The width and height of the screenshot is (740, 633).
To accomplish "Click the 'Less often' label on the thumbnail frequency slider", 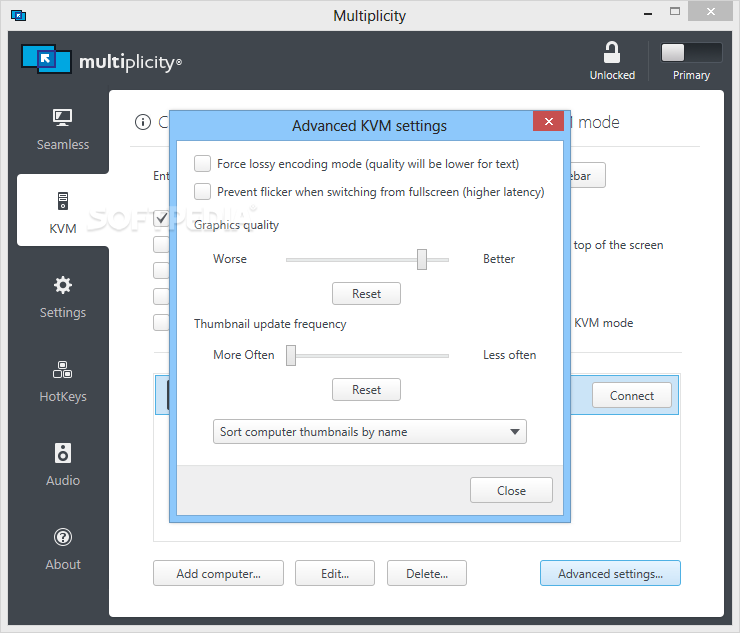I will (509, 354).
